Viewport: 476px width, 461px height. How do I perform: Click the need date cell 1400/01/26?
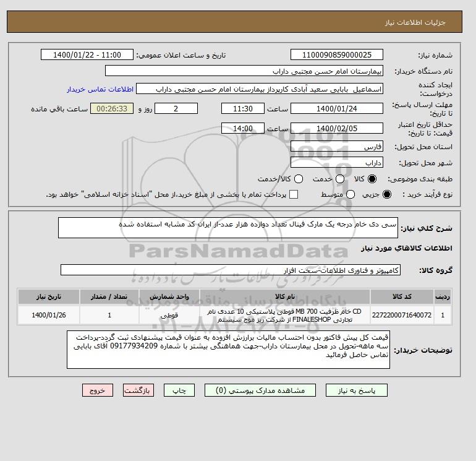tap(49, 315)
